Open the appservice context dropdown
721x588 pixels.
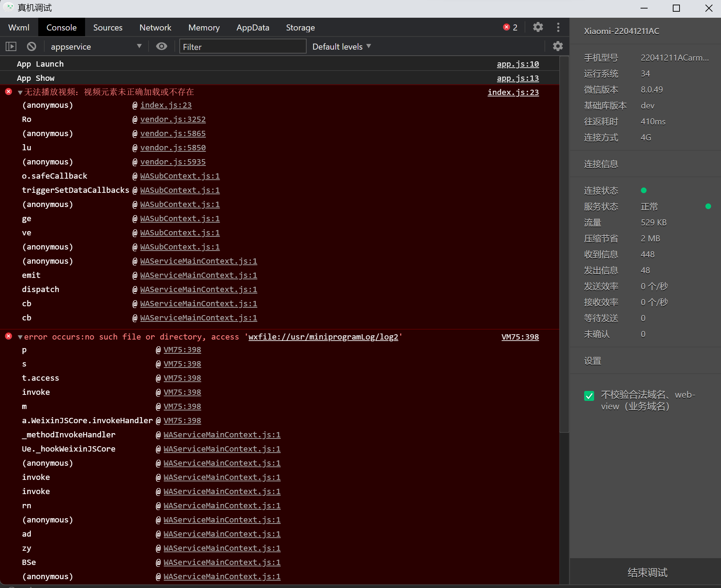coord(96,46)
